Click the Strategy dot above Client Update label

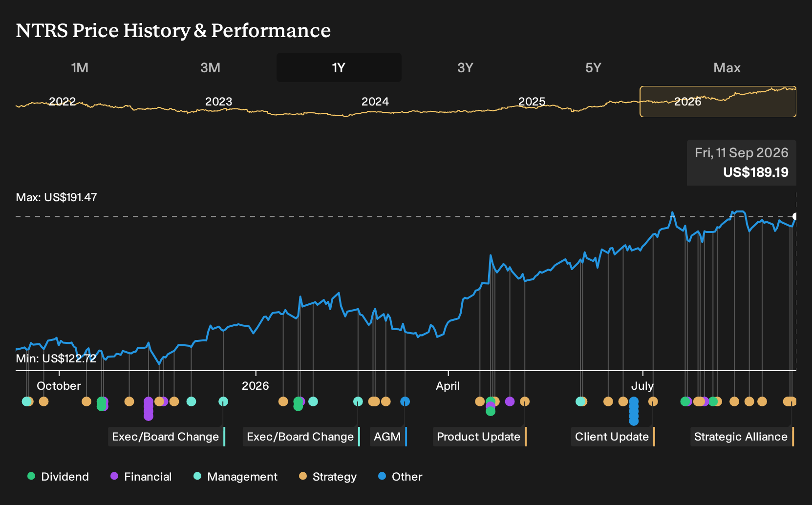(653, 401)
